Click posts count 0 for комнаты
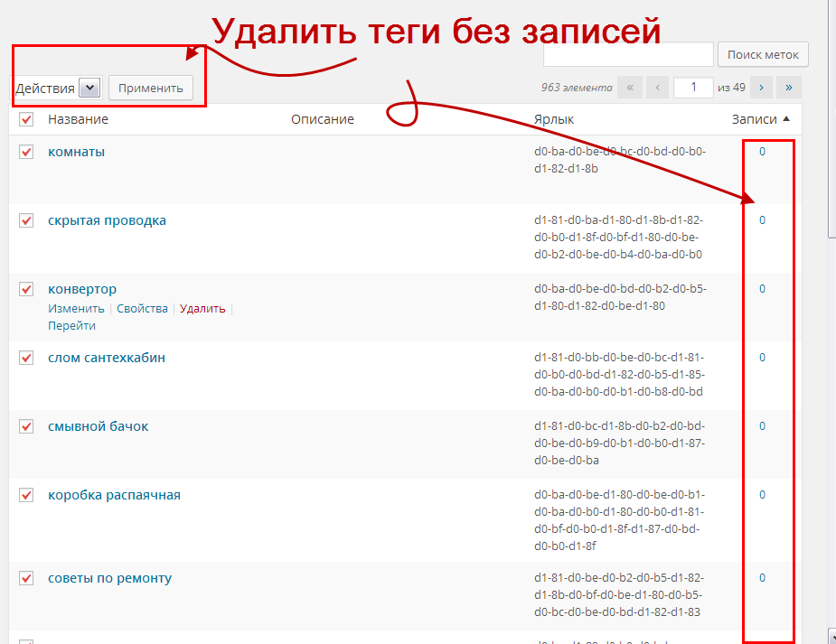This screenshot has width=836, height=644. coord(762,152)
